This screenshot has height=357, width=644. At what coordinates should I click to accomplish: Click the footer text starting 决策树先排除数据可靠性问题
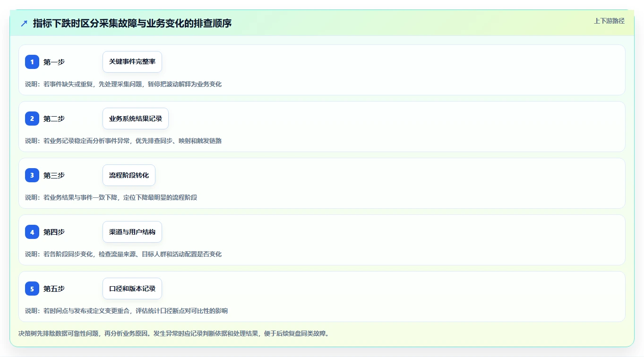tap(173, 333)
